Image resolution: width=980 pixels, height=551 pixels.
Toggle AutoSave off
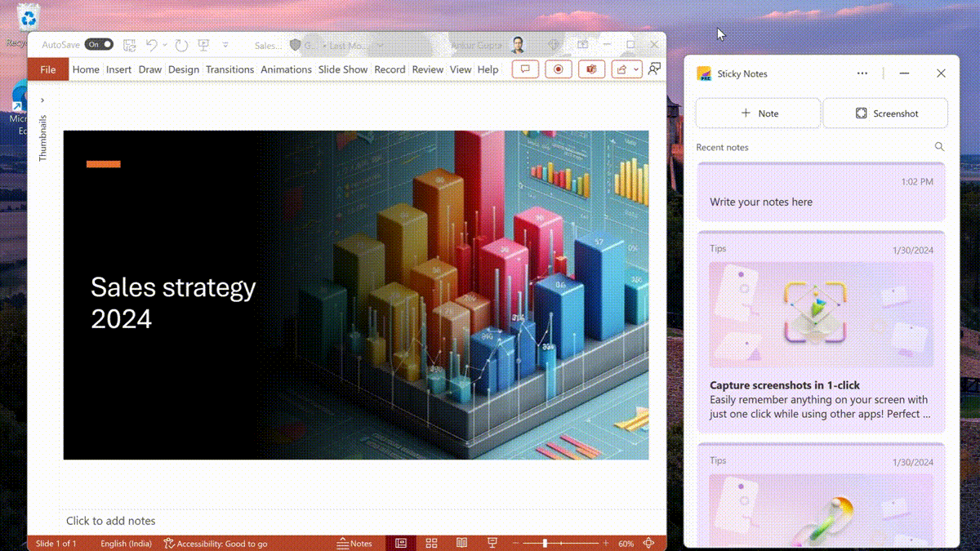click(99, 44)
